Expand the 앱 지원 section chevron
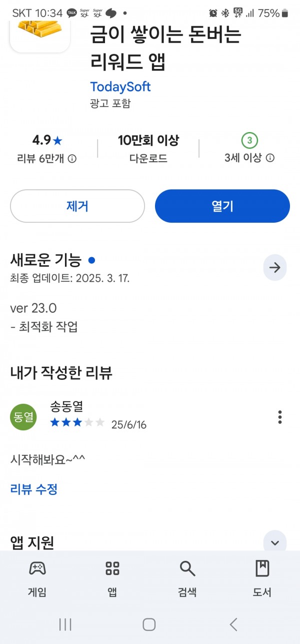300x644 pixels. click(x=275, y=542)
